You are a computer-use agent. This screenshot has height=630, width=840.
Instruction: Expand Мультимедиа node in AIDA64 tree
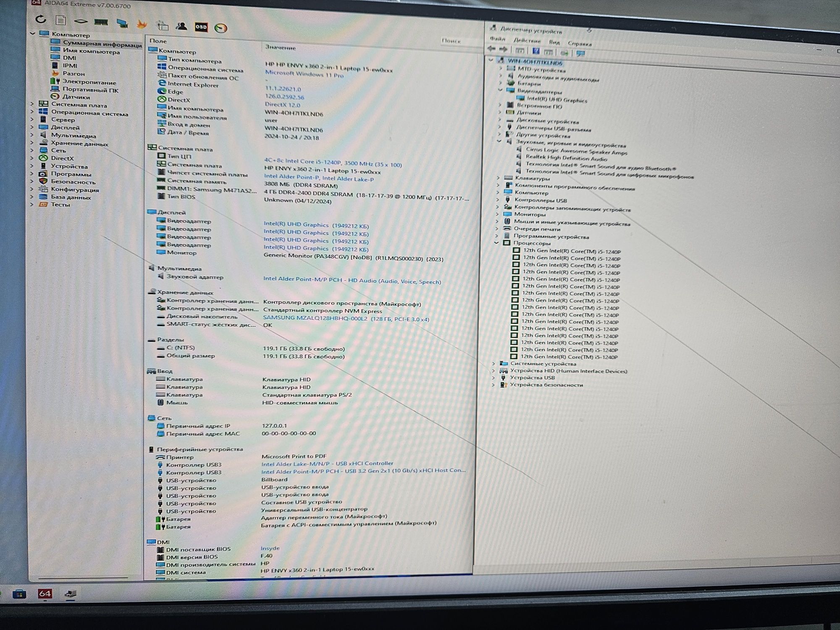coord(32,135)
